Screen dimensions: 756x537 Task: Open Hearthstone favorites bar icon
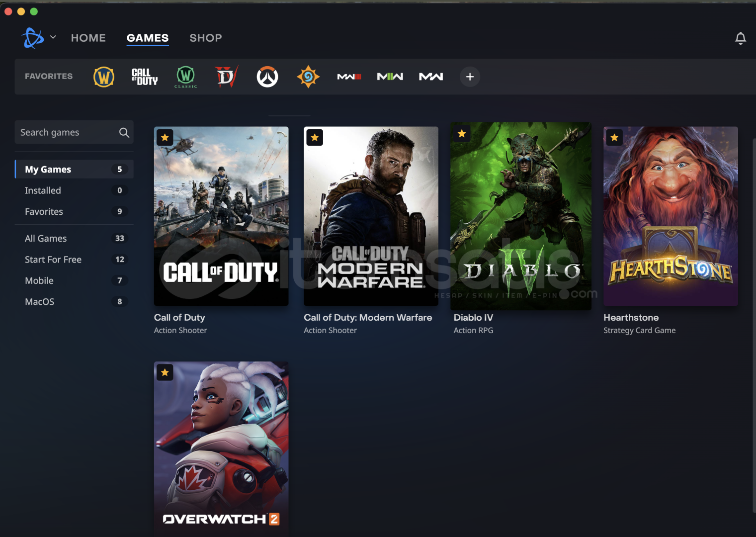click(x=308, y=77)
